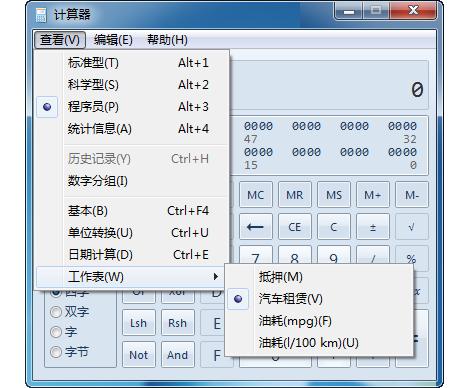Select the 双字 radio button
The image size is (470, 388).
(56, 312)
